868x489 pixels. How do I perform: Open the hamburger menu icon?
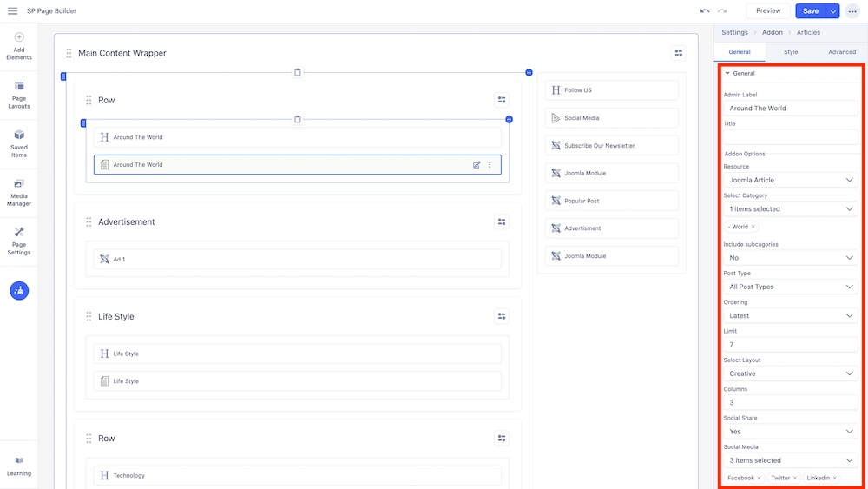(12, 10)
